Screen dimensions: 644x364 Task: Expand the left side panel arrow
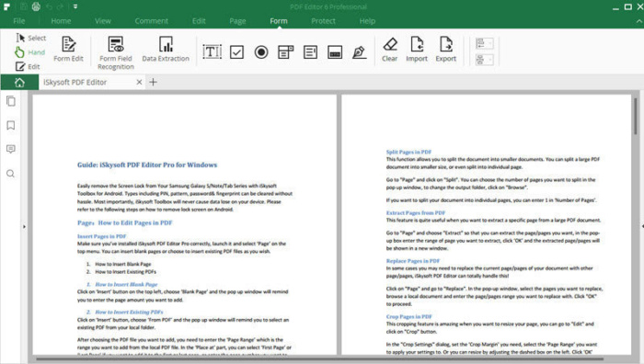click(24, 226)
